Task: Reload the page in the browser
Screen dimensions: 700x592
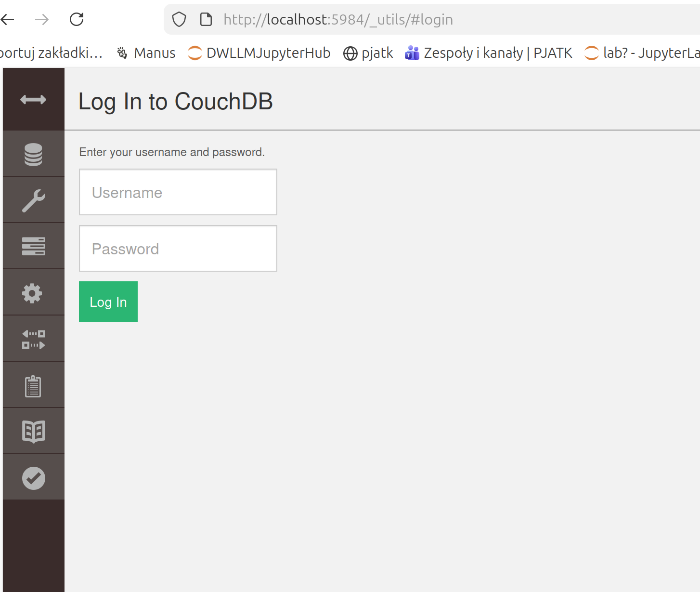Action: pos(77,19)
